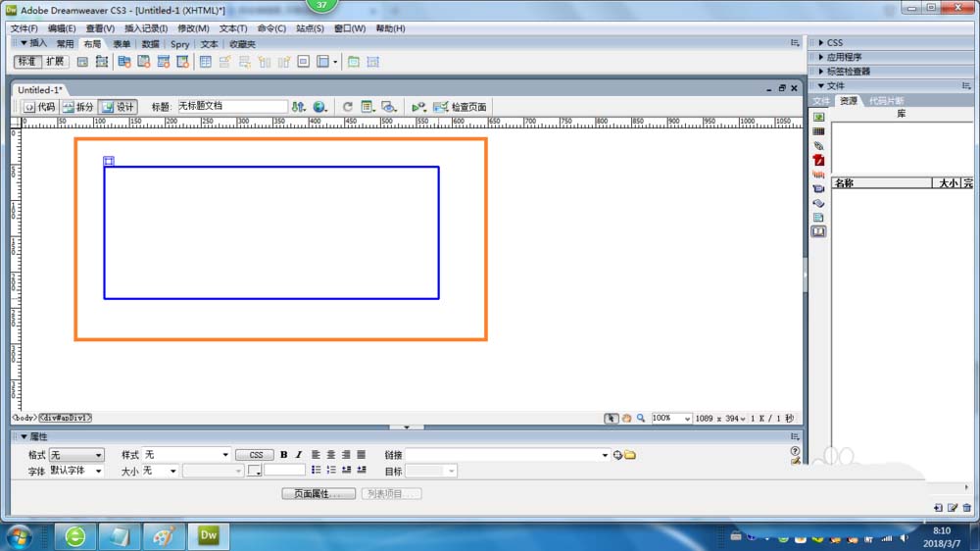Viewport: 980px width, 551px height.
Task: Open the text color swatch picker
Action: [x=254, y=471]
